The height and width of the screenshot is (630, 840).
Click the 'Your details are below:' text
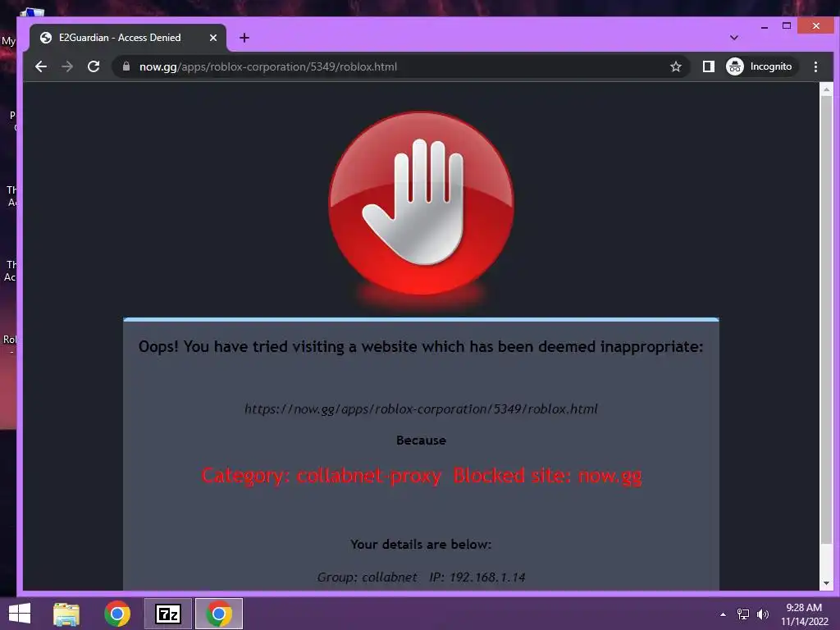tap(421, 545)
